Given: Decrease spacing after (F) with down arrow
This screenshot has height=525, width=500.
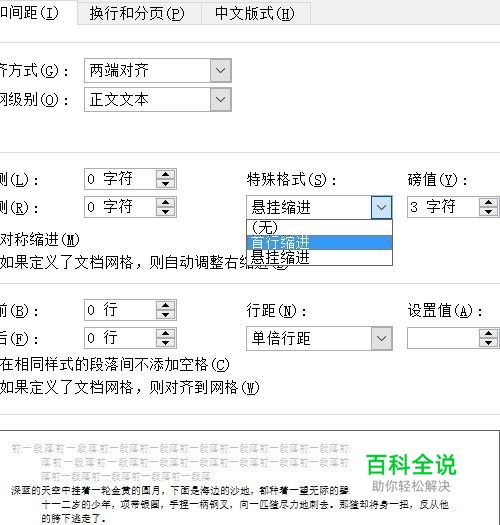Looking at the screenshot, I should (x=166, y=343).
